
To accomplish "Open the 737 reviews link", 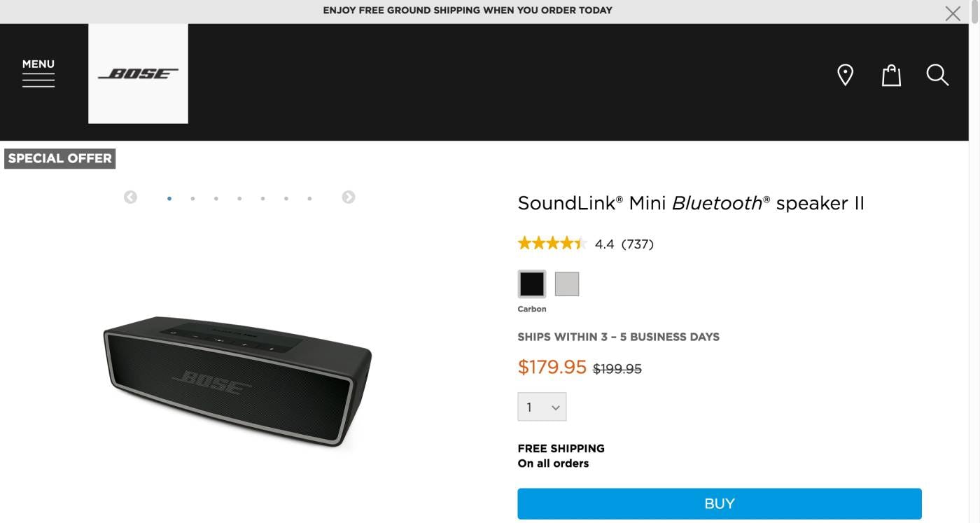I will 637,244.
